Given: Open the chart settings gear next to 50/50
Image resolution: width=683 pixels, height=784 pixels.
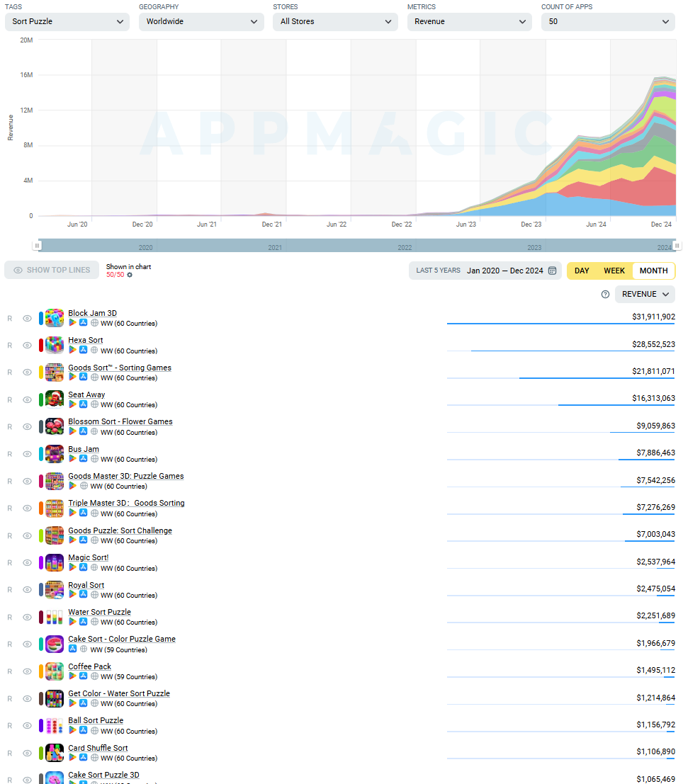Looking at the screenshot, I should [130, 275].
